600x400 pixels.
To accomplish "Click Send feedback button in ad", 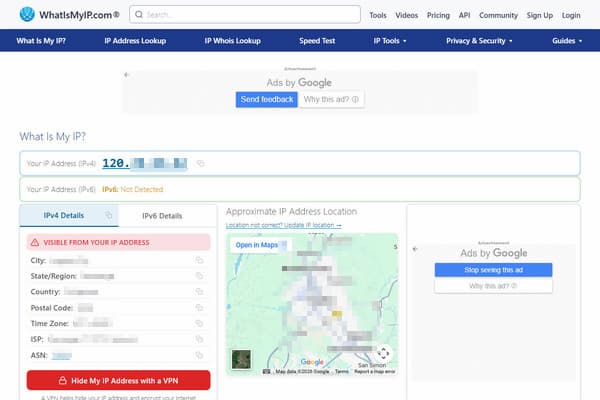I will tap(267, 100).
